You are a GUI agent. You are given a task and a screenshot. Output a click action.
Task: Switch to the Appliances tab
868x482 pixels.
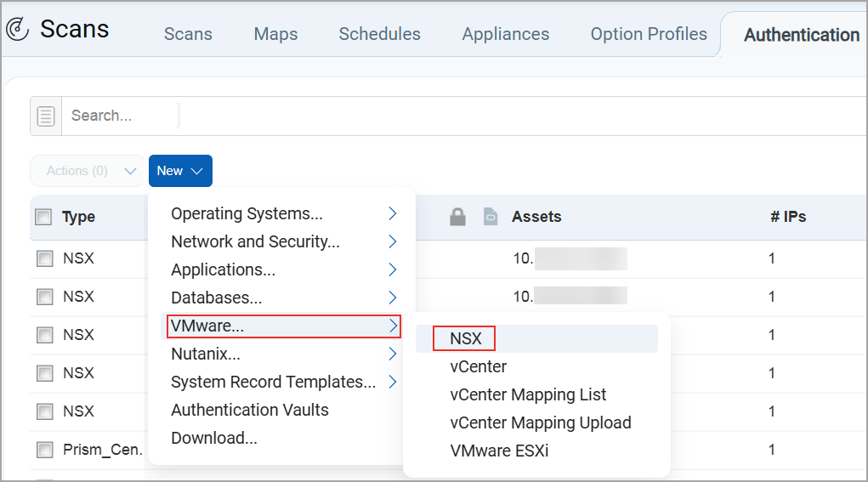(x=506, y=34)
